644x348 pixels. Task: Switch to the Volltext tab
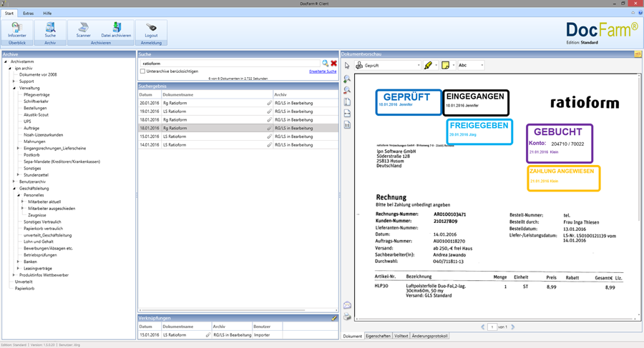point(401,336)
